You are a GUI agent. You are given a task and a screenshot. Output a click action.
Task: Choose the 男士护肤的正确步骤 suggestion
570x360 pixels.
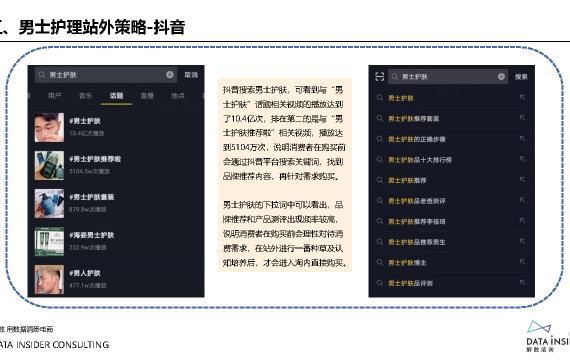pyautogui.click(x=417, y=139)
